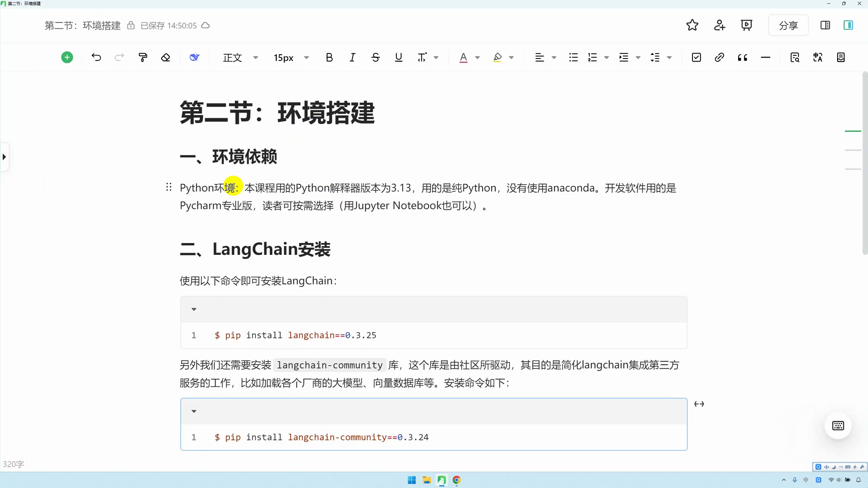This screenshot has width=868, height=488.
Task: Insert a checkbox to-do list
Action: 696,57
